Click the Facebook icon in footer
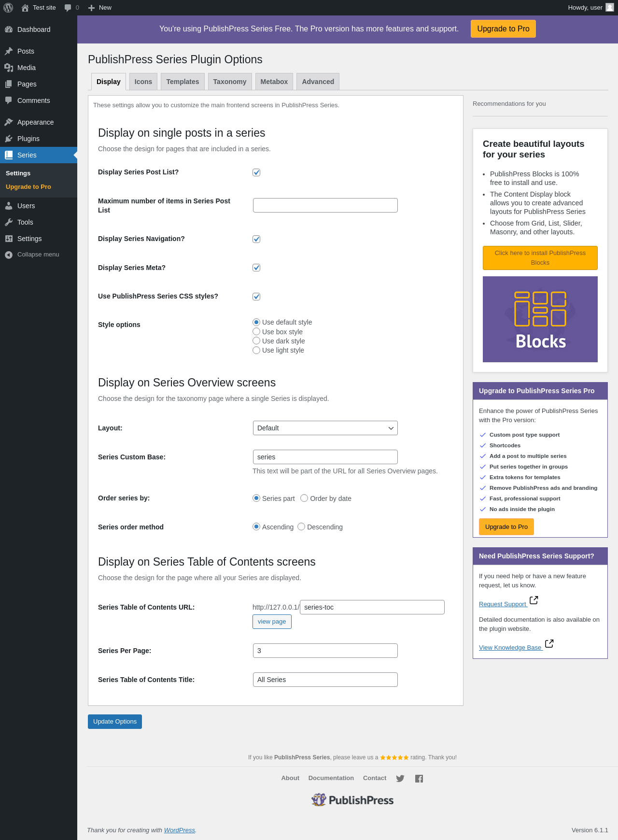Screen dimensions: 618x840 pyautogui.click(x=419, y=778)
